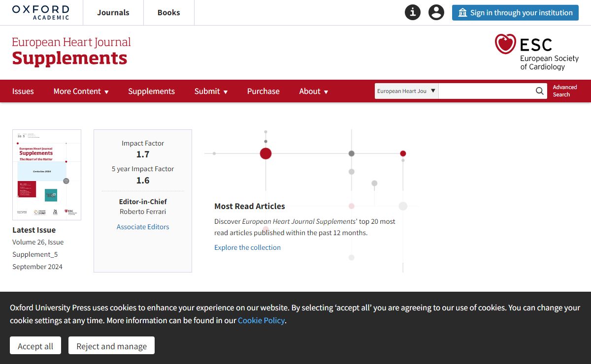This screenshot has height=364, width=591.
Task: Accept all cookies
Action: (35, 346)
